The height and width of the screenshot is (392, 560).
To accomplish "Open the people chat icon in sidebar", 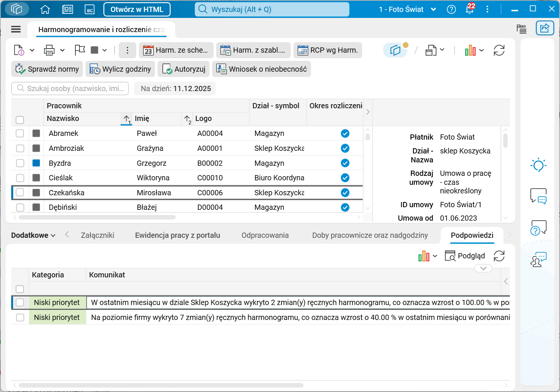I will coord(538,259).
